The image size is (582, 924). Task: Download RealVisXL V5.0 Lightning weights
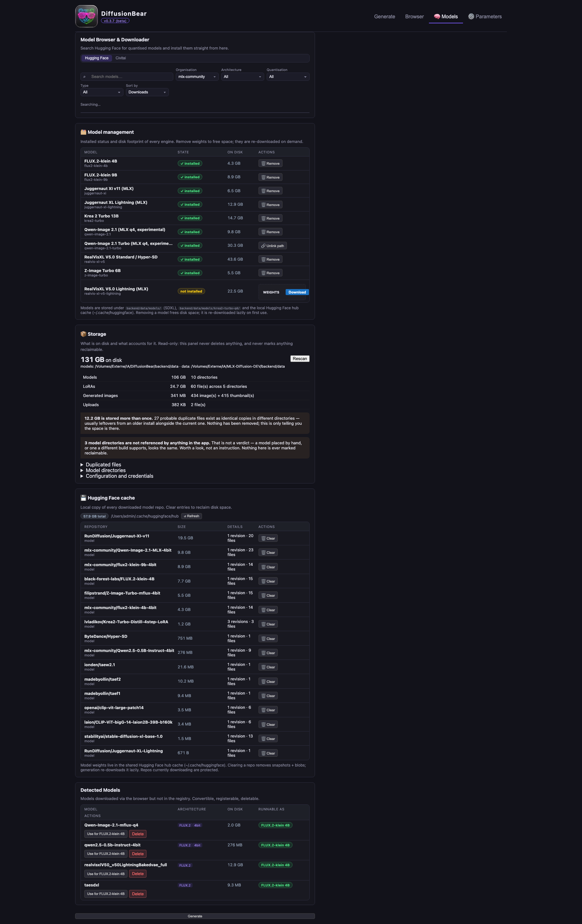297,292
